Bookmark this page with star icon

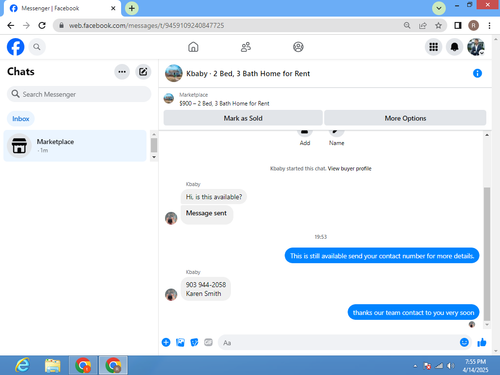point(438,25)
